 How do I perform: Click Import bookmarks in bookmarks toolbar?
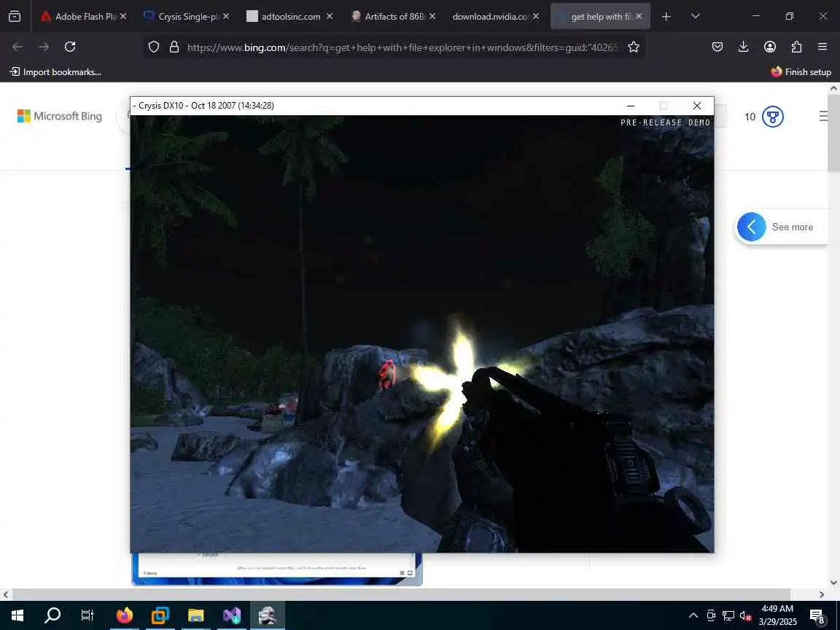55,71
